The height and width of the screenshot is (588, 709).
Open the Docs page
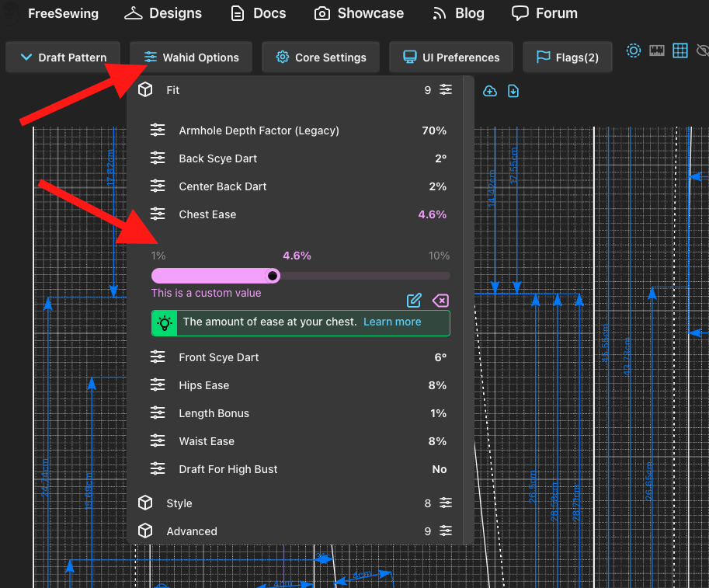(258, 13)
